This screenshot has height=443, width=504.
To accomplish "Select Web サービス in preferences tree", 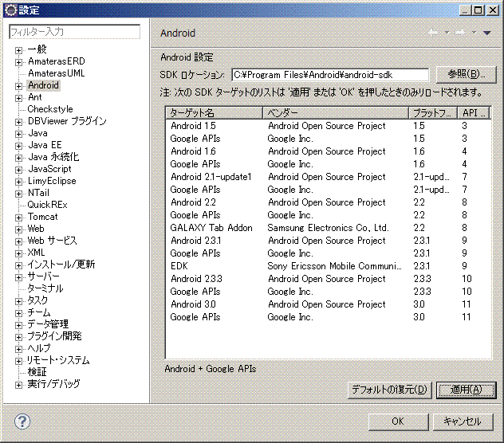I will pos(52,241).
